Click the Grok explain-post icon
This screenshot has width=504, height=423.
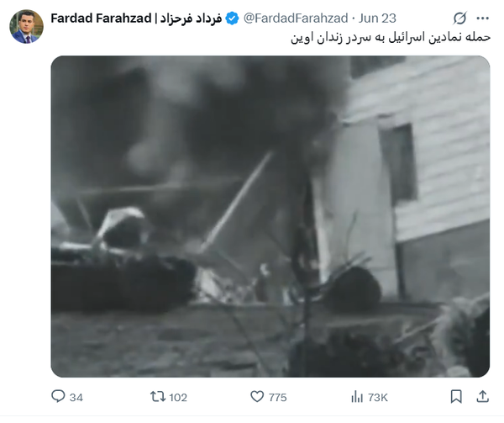[x=459, y=19]
